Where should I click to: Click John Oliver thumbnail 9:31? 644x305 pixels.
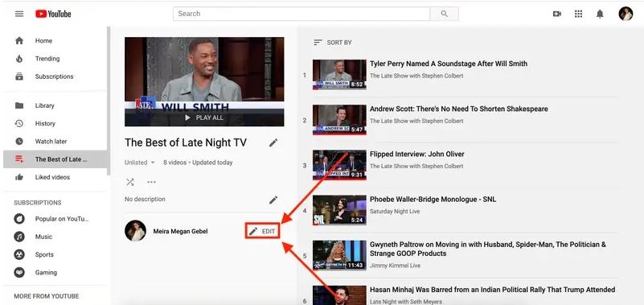click(339, 165)
